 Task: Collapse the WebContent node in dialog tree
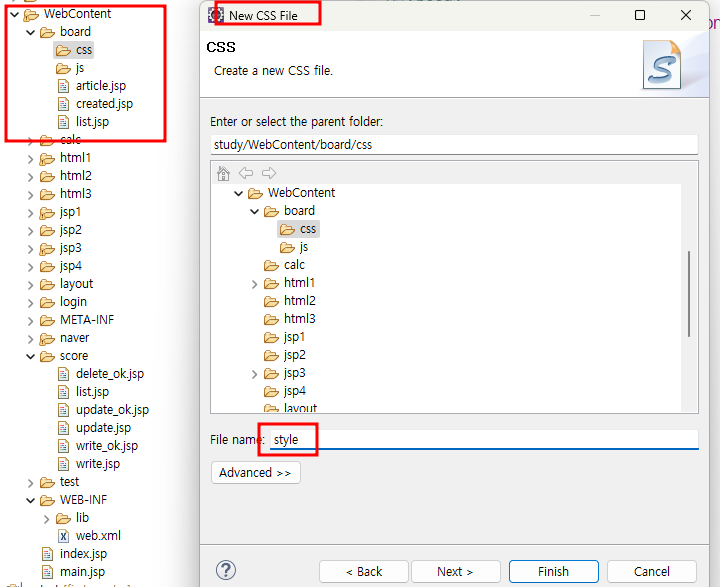pos(238,193)
